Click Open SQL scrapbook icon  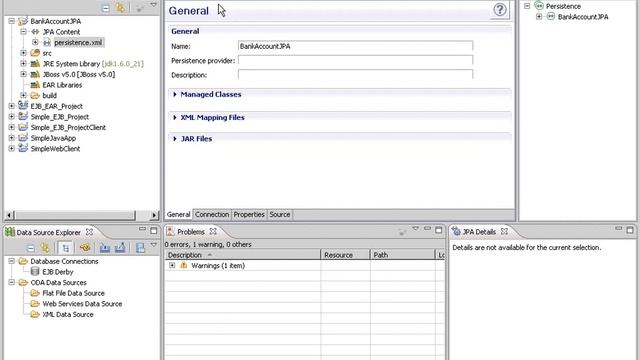tap(140, 248)
